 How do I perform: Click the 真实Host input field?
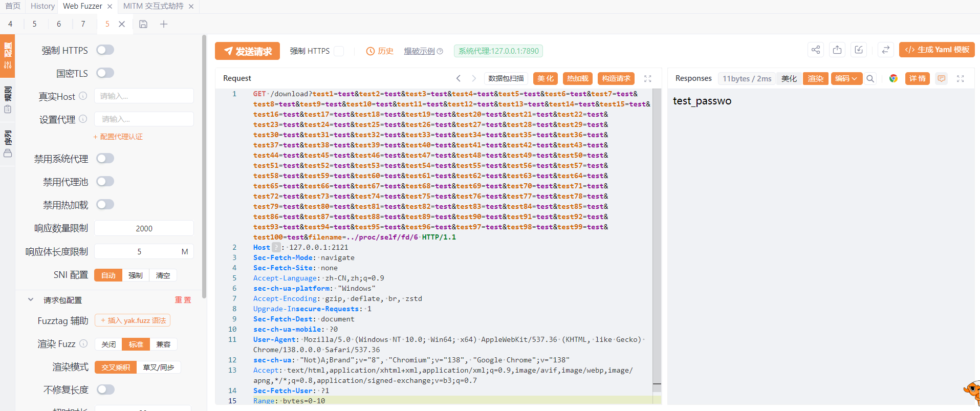pos(144,96)
